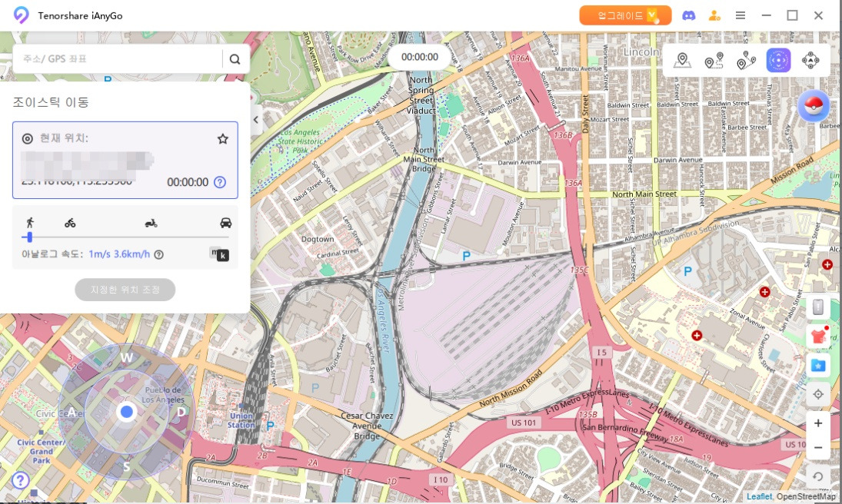This screenshot has height=504, width=842.
Task: Click the 00:00:00 timer pill on map
Action: (x=420, y=57)
